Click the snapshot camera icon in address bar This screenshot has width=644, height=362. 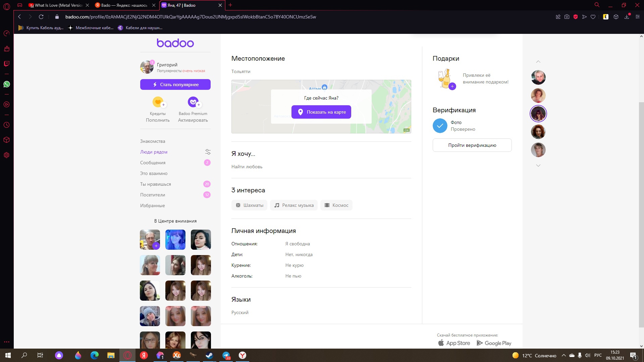(567, 17)
